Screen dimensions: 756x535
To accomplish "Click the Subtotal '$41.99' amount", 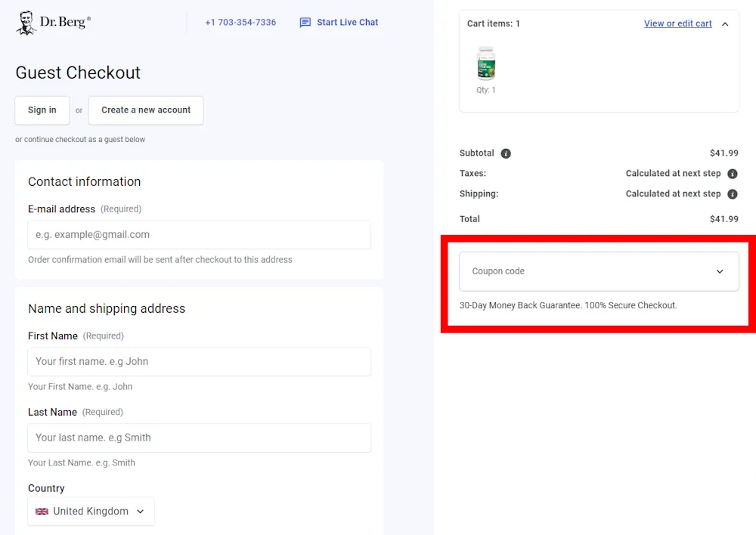I will pyautogui.click(x=723, y=153).
